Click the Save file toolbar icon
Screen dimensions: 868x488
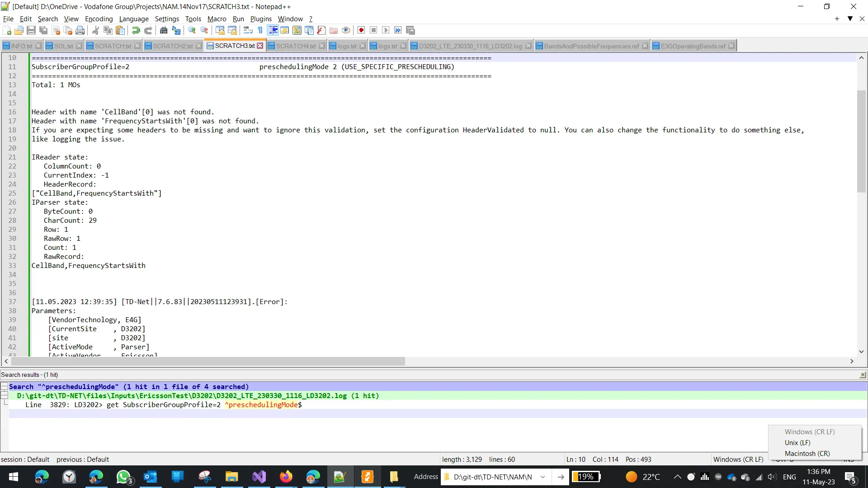[31, 30]
